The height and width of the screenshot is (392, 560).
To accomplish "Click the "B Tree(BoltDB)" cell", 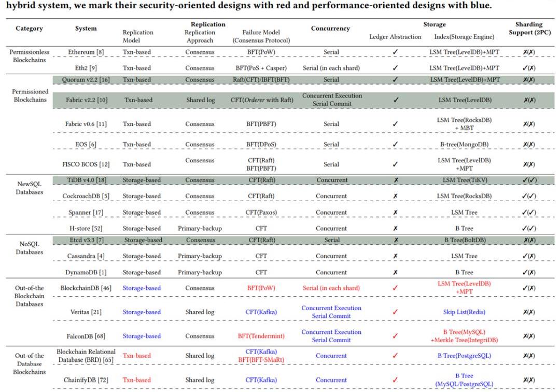I will (465, 240).
